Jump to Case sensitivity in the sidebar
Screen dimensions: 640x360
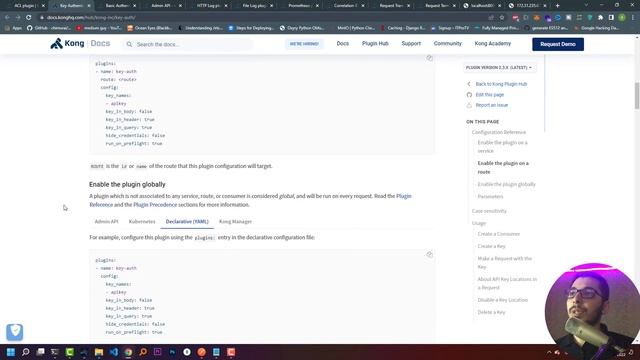pos(489,211)
